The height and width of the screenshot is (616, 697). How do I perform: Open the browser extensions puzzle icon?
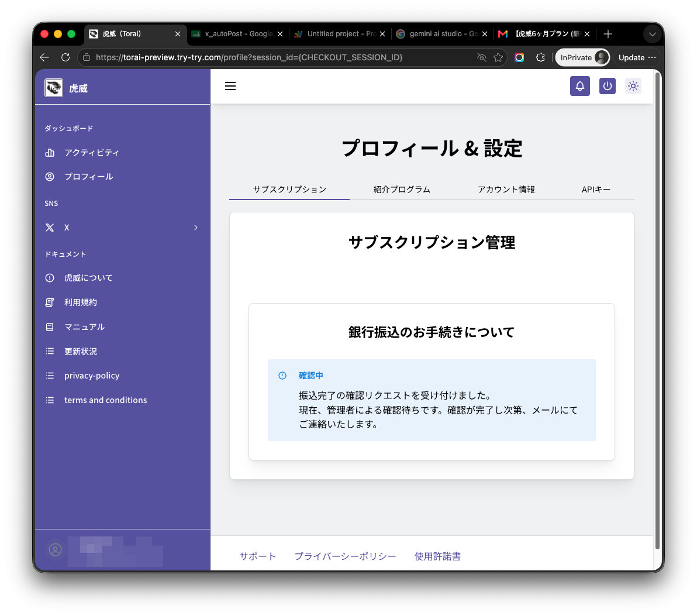[x=540, y=57]
